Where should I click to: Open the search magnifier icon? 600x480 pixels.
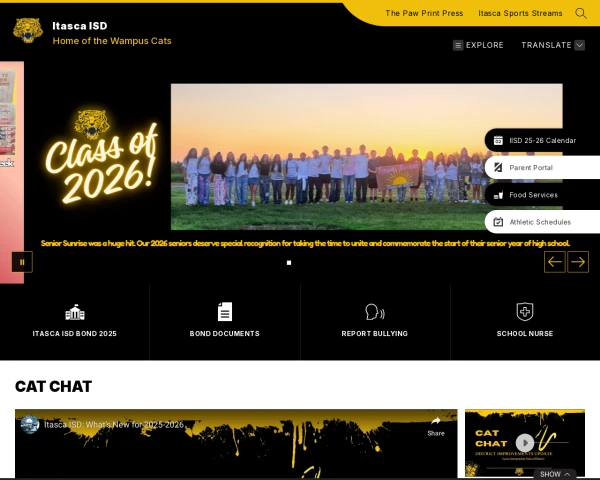(x=580, y=13)
